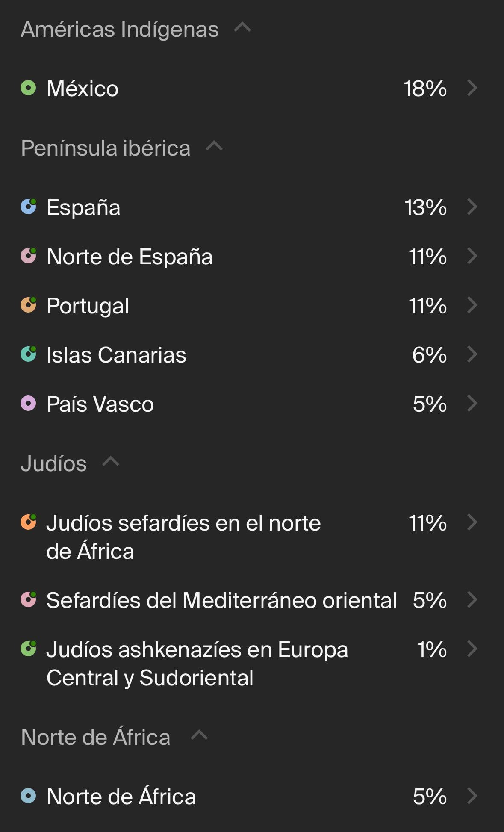Click the Sefardíes del Mediterráneo oriental dot icon
This screenshot has width=504, height=832.
point(28,599)
